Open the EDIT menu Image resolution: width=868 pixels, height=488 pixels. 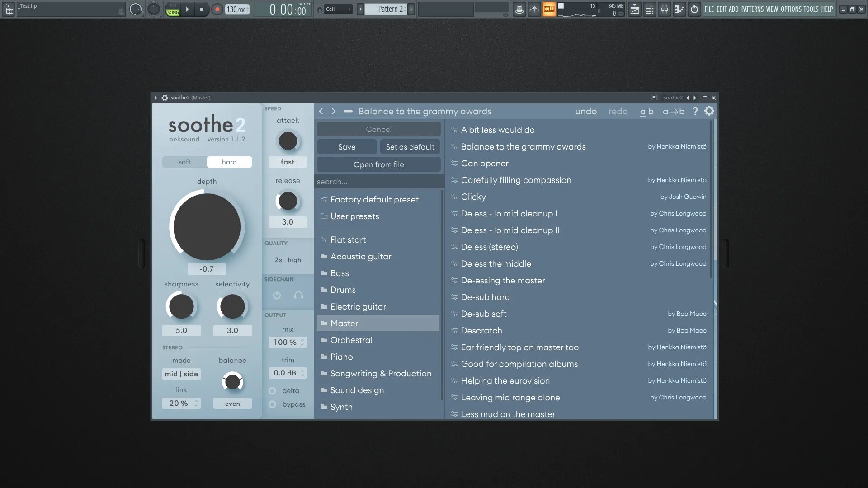tap(722, 9)
